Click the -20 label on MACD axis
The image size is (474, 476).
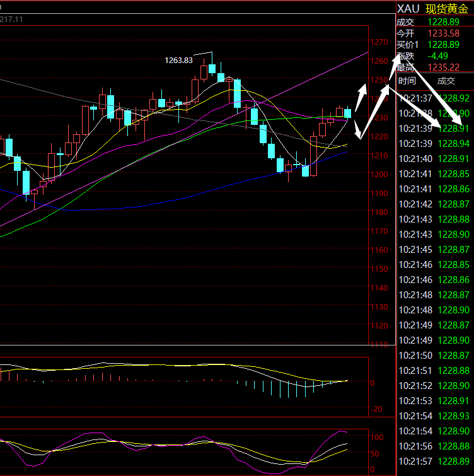(376, 409)
